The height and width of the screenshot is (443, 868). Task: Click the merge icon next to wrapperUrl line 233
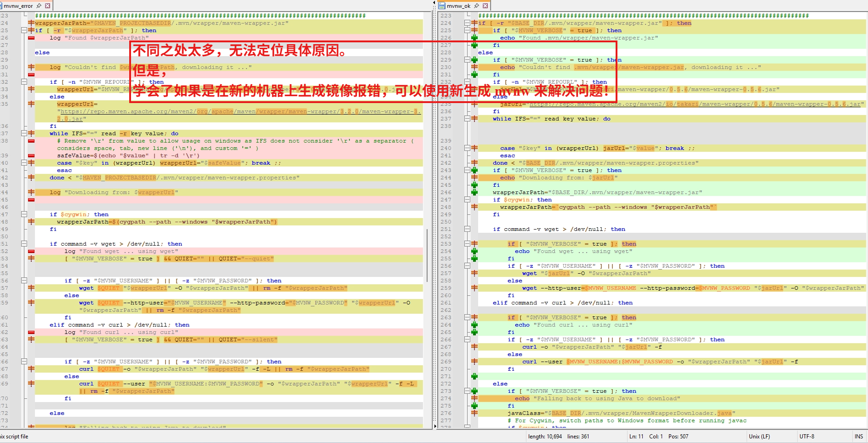tap(474, 89)
